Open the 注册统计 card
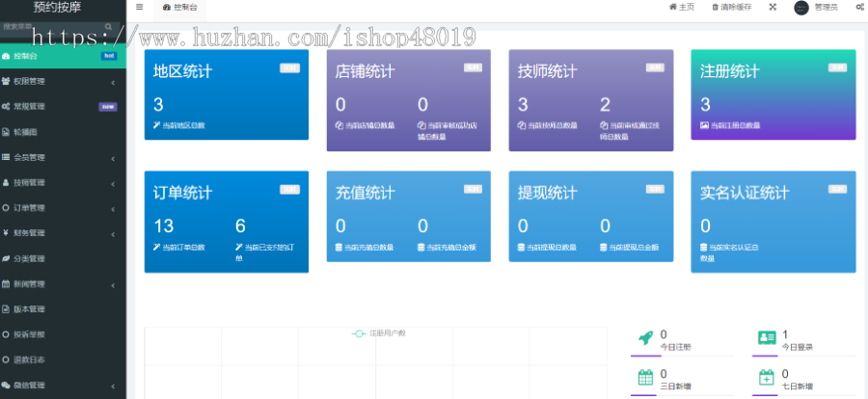The width and height of the screenshot is (868, 399). tap(773, 94)
